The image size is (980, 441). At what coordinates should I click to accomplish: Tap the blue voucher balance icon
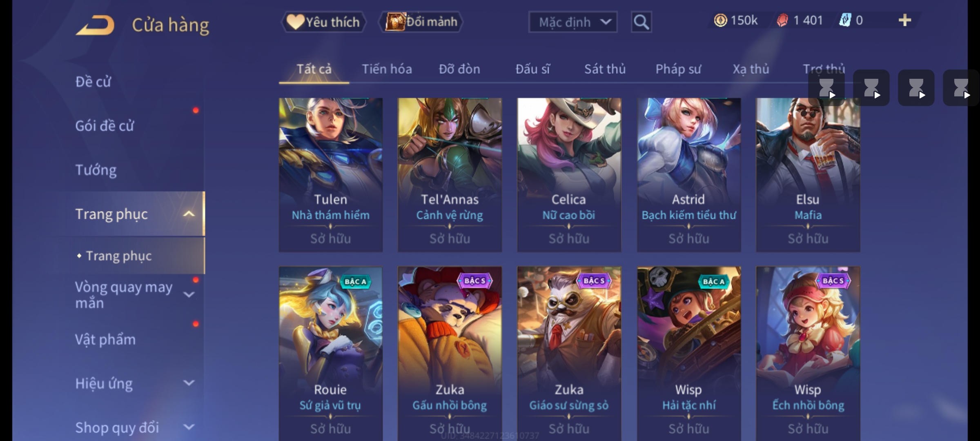(845, 20)
